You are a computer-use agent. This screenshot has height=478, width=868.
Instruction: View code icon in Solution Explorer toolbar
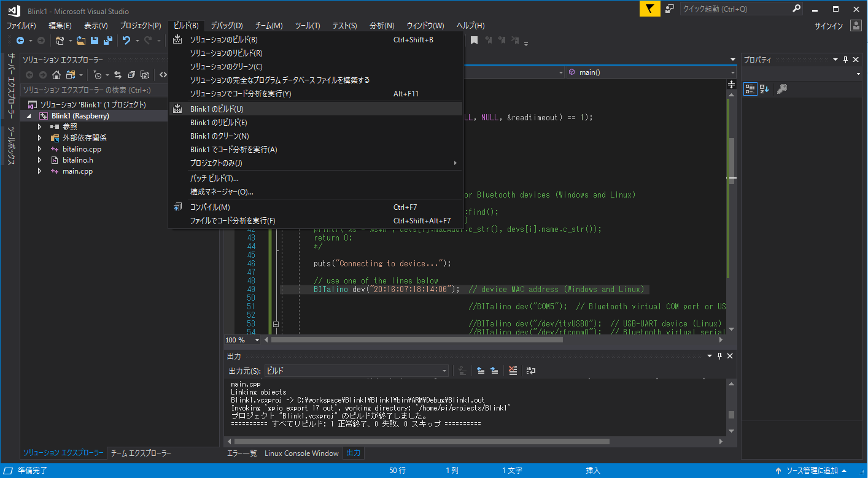pyautogui.click(x=163, y=75)
